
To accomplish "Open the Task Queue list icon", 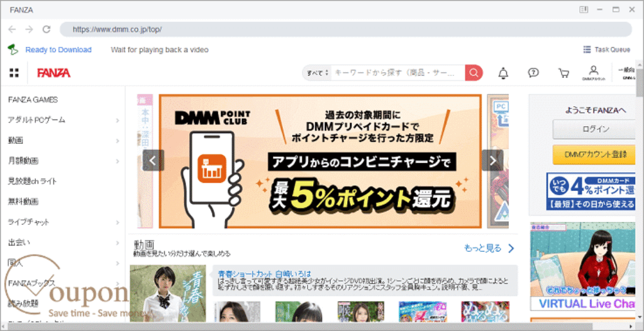I will (x=587, y=50).
